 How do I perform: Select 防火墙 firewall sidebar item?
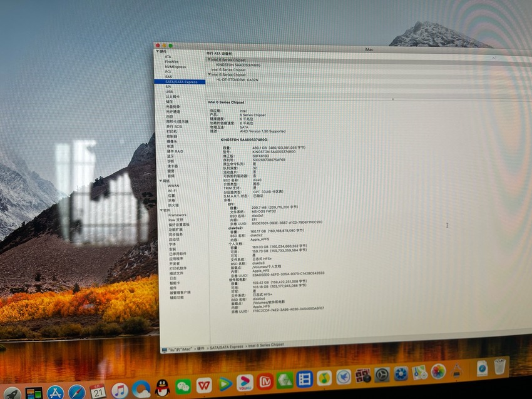(x=173, y=205)
